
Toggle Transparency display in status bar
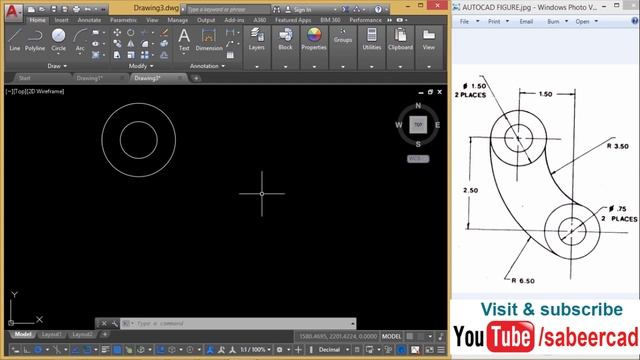click(x=117, y=350)
